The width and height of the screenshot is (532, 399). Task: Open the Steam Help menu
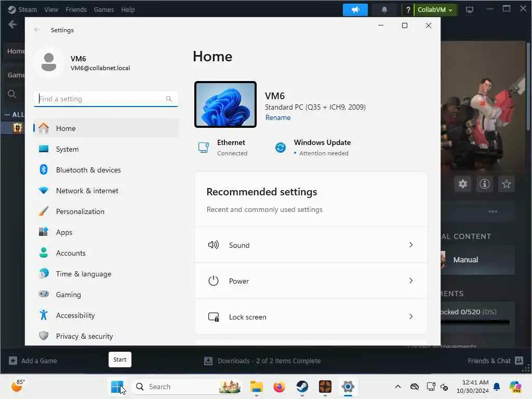128,9
